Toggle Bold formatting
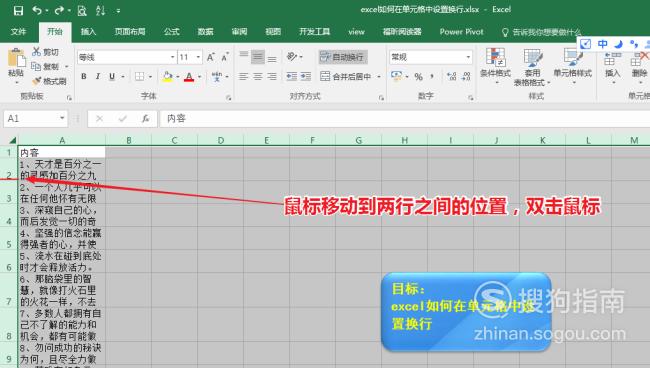The width and height of the screenshot is (650, 368). tap(84, 76)
